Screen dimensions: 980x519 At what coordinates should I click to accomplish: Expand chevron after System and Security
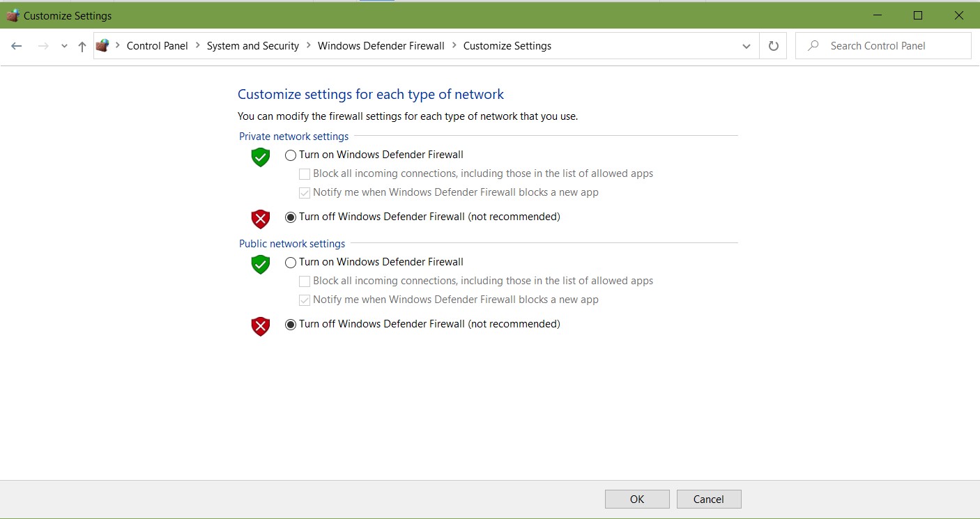(309, 46)
